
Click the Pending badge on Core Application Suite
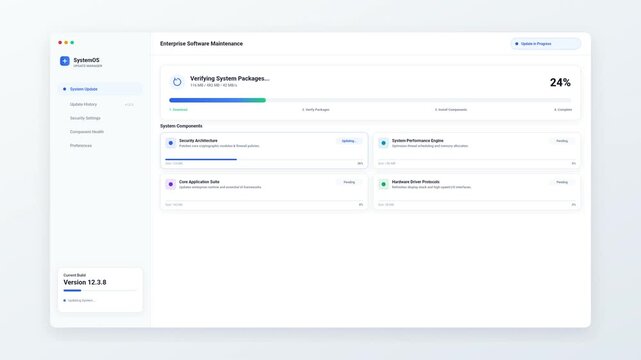[349, 182]
